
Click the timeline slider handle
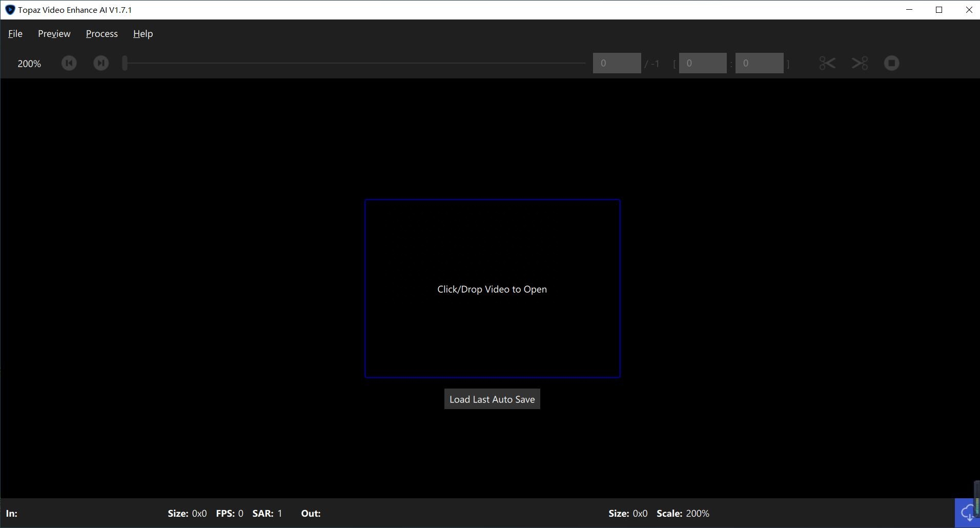125,63
